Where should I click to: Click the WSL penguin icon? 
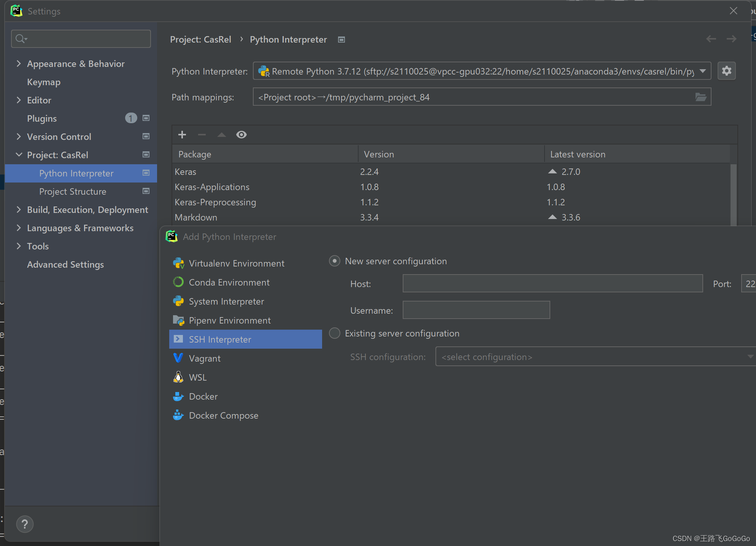pyautogui.click(x=178, y=377)
